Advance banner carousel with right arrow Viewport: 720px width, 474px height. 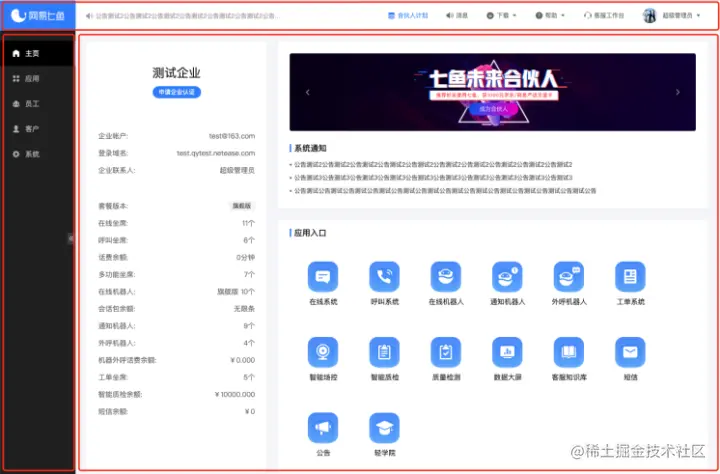pyautogui.click(x=678, y=92)
